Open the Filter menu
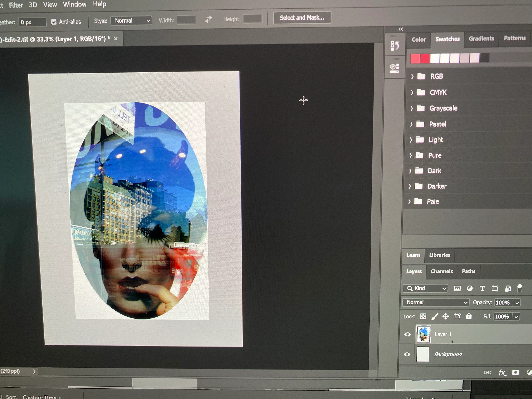This screenshot has height=399, width=532. tap(16, 5)
